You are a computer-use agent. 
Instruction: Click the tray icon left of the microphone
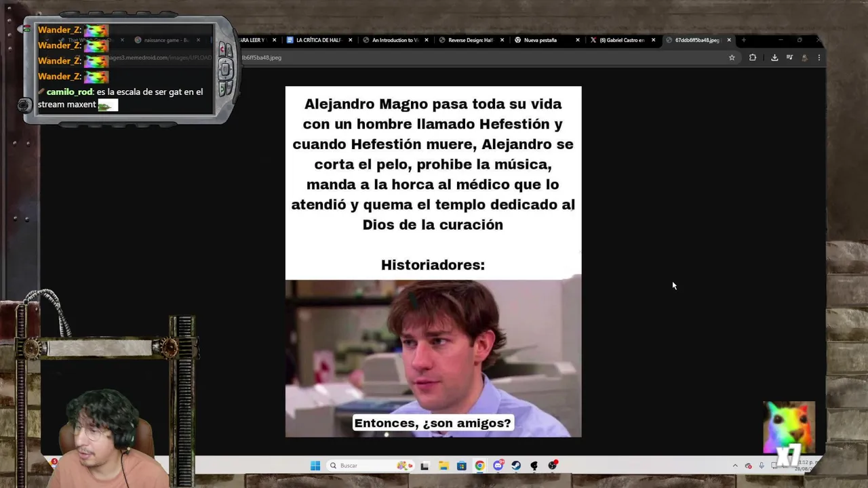[x=749, y=466]
